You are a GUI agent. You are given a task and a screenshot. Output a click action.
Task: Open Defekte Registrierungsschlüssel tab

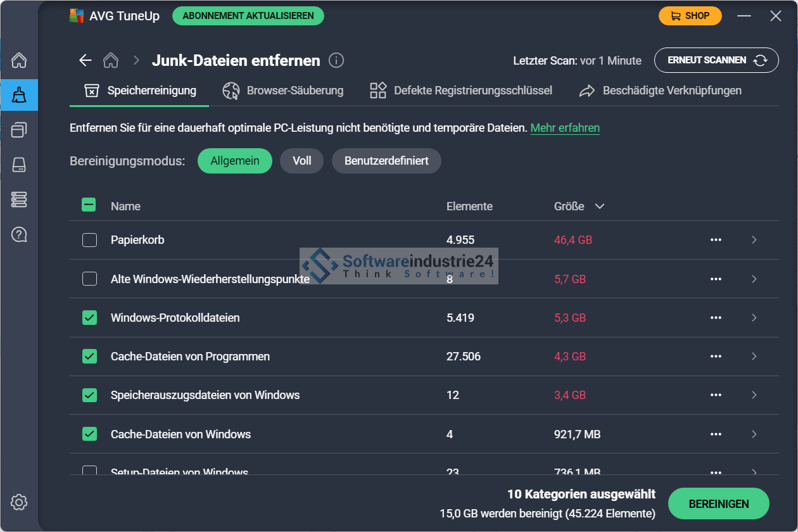click(x=461, y=91)
